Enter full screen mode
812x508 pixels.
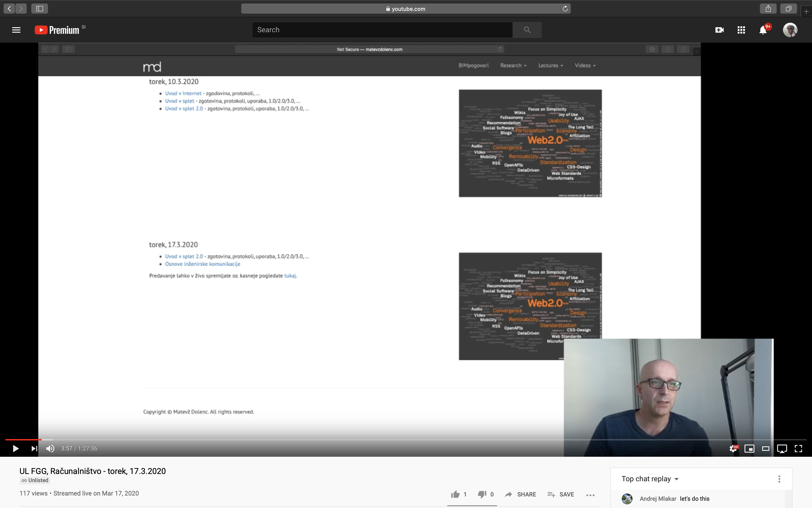click(798, 449)
